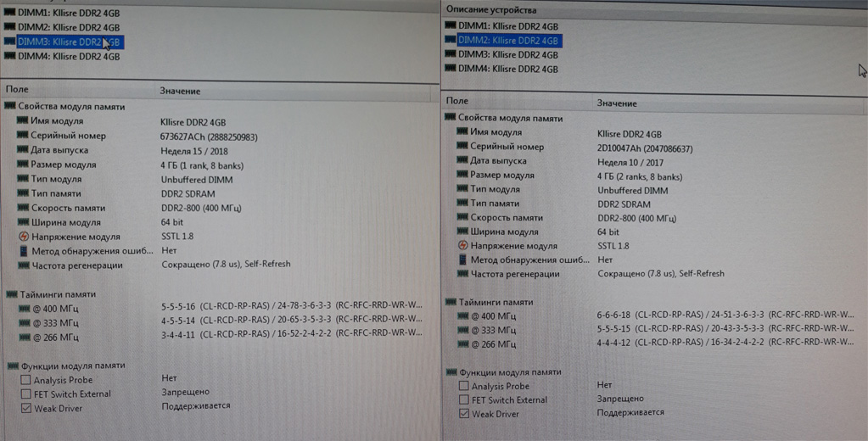Select DIMM2 module in left panel list
This screenshot has width=868, height=441.
69,27
